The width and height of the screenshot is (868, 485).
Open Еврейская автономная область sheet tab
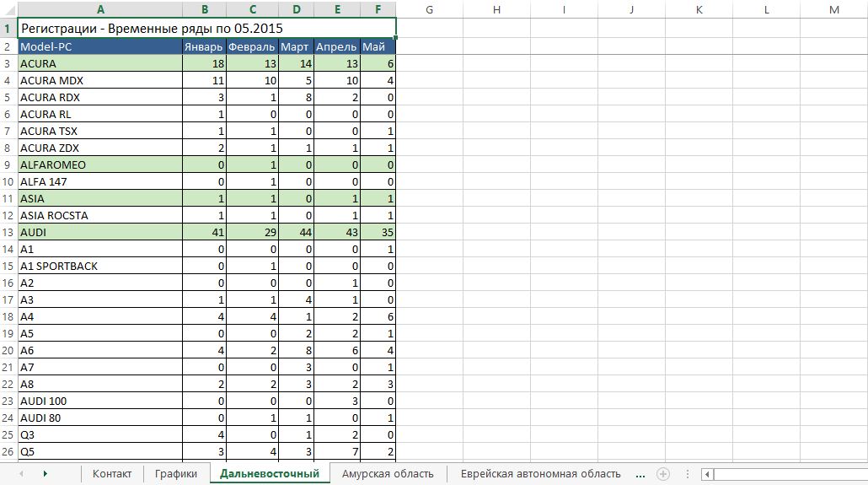540,474
